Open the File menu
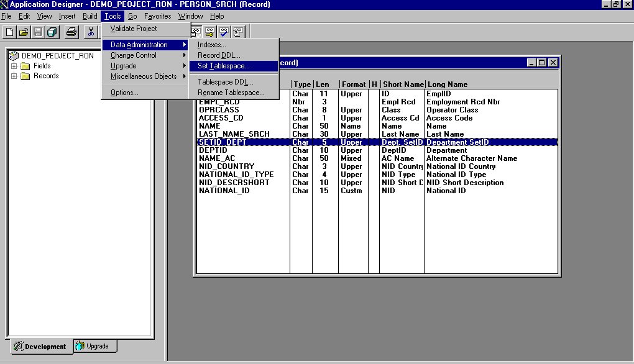The width and height of the screenshot is (634, 364). point(6,16)
